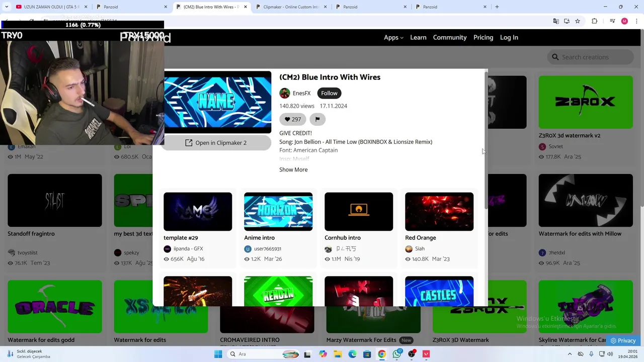This screenshot has width=644, height=362.
Task: Expand the Apps menu dropdown
Action: point(393,37)
